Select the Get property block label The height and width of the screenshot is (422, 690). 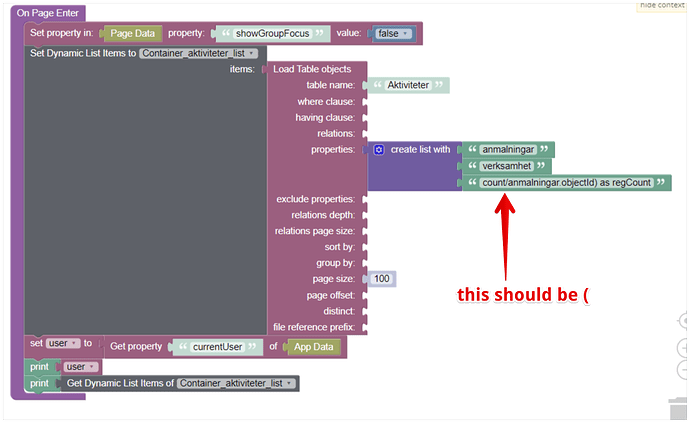136,346
